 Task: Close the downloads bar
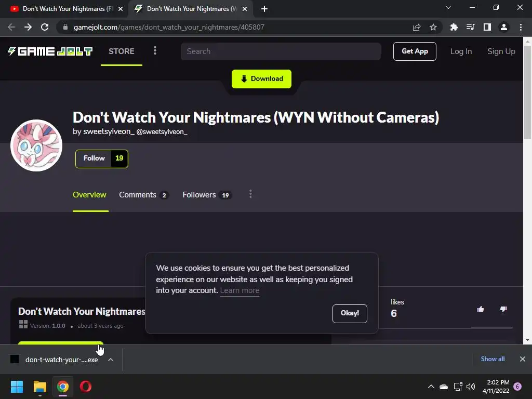523,359
